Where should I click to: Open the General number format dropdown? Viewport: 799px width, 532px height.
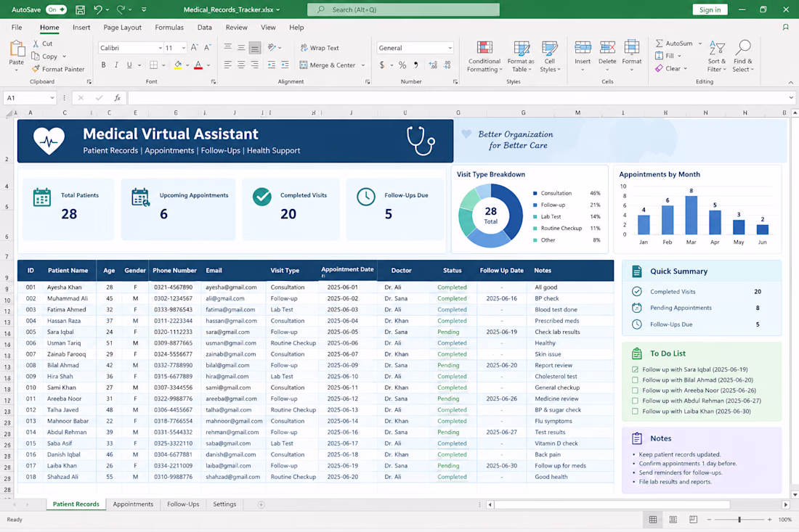(x=450, y=48)
